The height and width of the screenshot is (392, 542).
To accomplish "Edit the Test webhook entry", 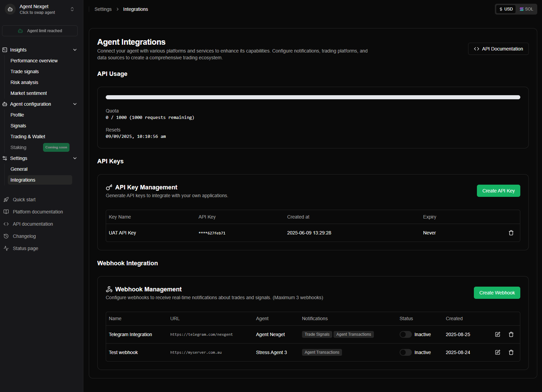I will click(x=498, y=352).
